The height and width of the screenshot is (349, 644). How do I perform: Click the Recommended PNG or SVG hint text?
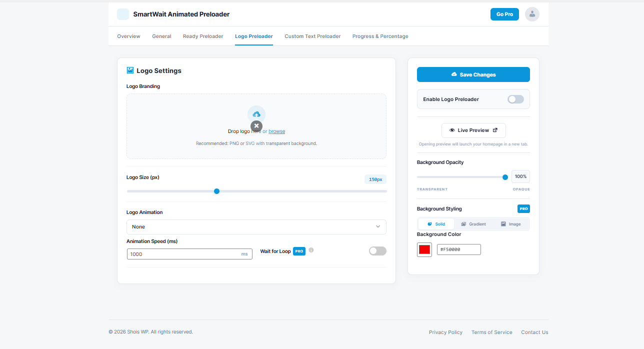(x=256, y=143)
